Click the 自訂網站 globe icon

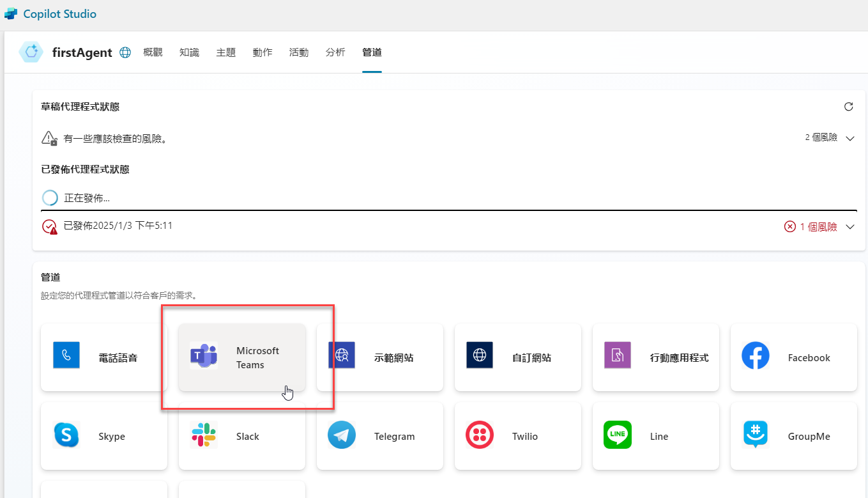coord(480,355)
